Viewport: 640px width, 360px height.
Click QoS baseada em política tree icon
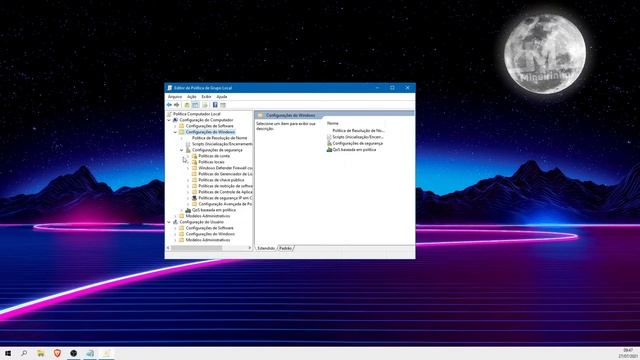click(x=188, y=210)
